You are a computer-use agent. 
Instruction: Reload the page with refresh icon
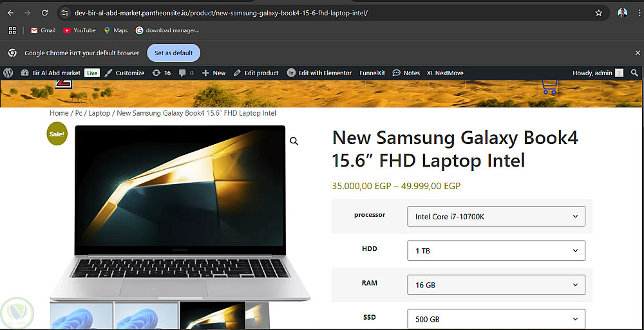point(45,13)
